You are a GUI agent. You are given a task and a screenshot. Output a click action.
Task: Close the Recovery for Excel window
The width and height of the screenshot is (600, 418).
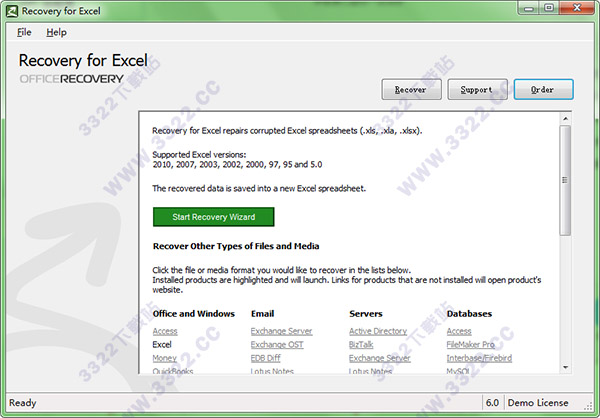click(x=577, y=8)
